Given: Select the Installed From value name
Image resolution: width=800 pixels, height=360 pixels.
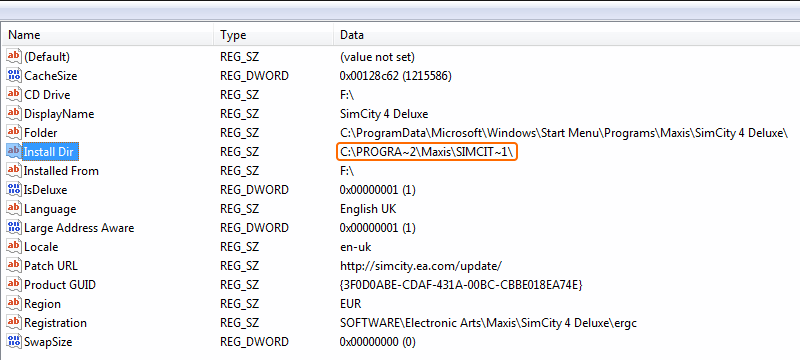Looking at the screenshot, I should (x=61, y=171).
